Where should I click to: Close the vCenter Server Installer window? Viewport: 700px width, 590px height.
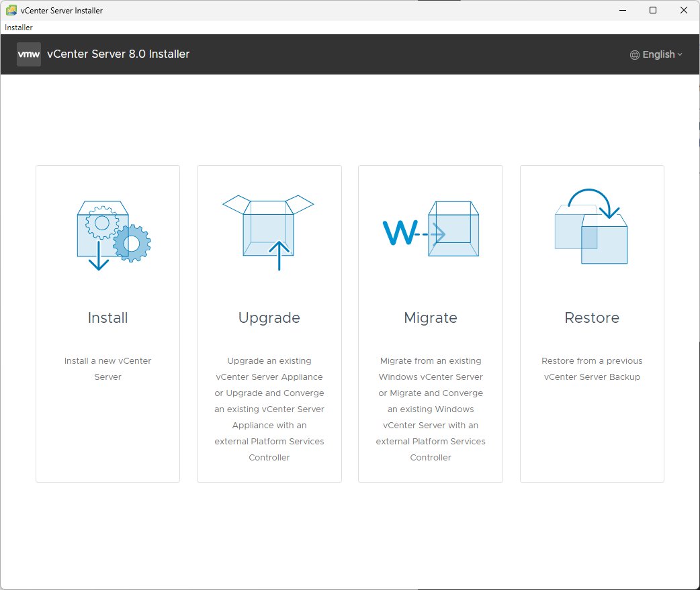click(x=683, y=10)
